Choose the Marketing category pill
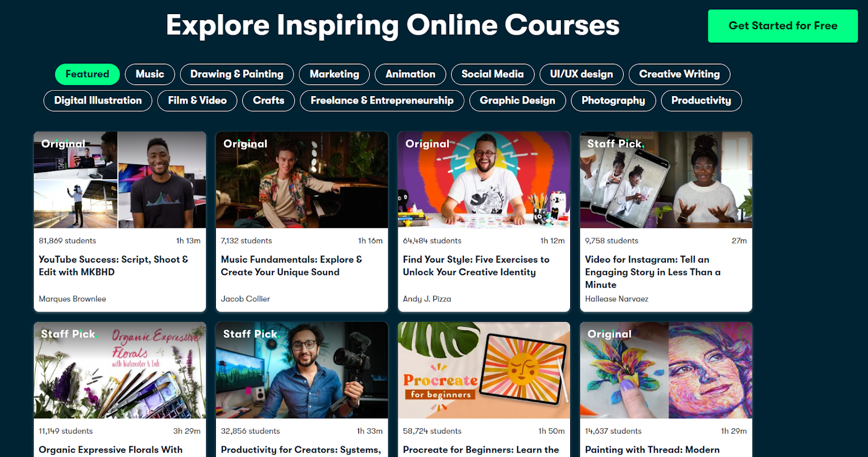Image resolution: width=868 pixels, height=457 pixels. 334,74
